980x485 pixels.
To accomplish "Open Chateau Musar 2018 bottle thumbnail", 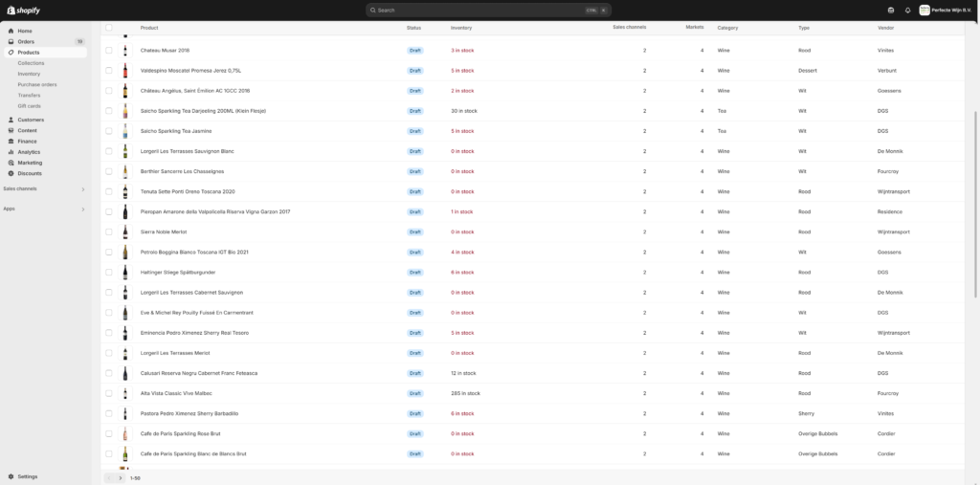I will 125,50.
